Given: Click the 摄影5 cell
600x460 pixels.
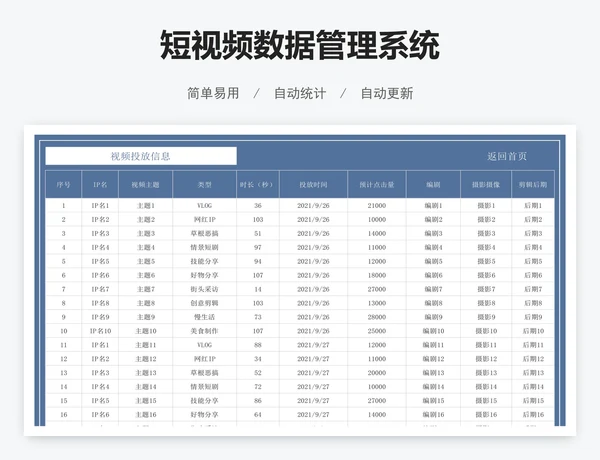Looking at the screenshot, I should pos(486,261).
